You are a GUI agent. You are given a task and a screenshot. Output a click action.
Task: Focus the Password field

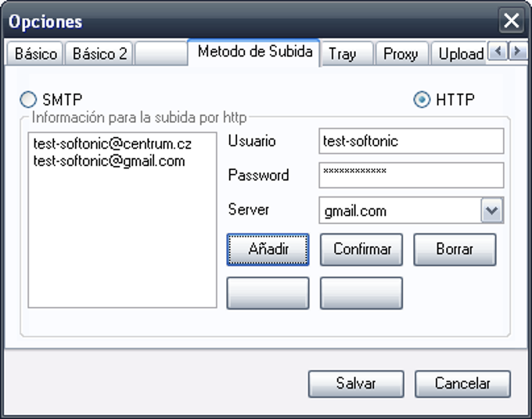point(412,175)
